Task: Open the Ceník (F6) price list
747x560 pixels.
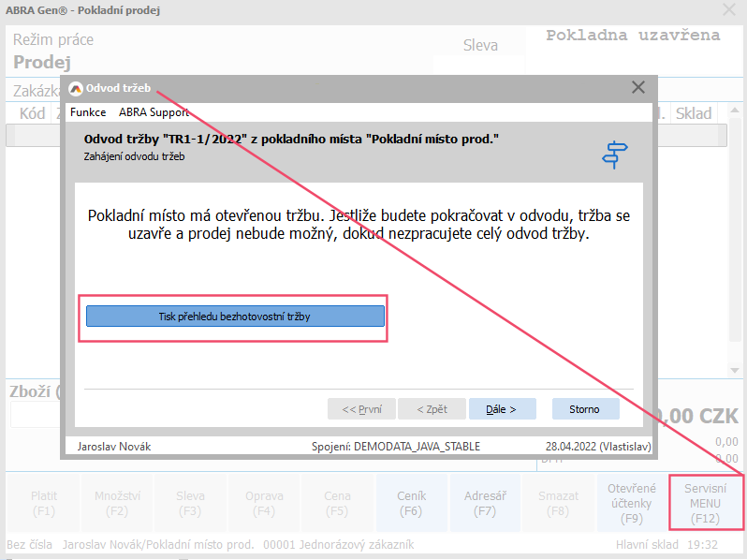Action: pyautogui.click(x=411, y=503)
